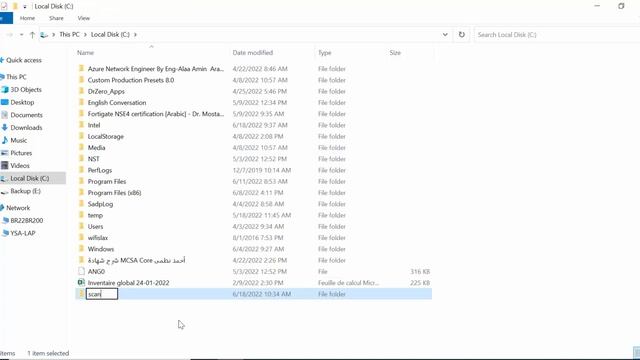Click the Custom Production Presets 8.0 folder icon

(81, 80)
